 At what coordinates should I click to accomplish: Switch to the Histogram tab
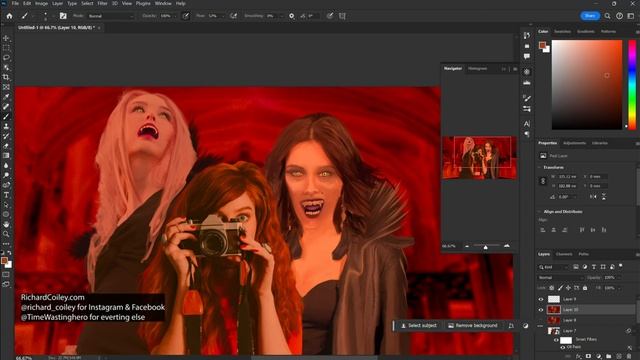(477, 69)
